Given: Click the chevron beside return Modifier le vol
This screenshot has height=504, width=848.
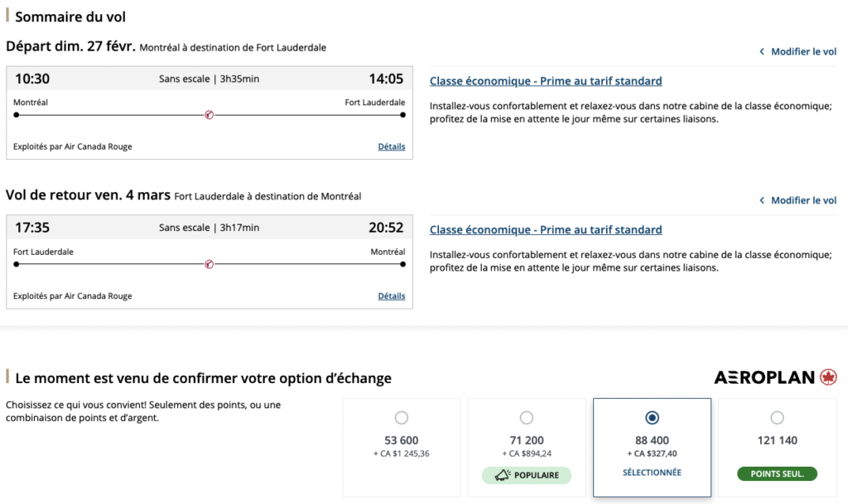Looking at the screenshot, I should (762, 200).
